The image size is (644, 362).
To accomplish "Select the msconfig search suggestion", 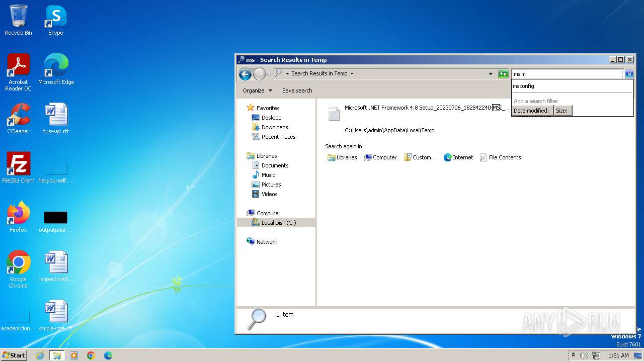I will pos(572,86).
